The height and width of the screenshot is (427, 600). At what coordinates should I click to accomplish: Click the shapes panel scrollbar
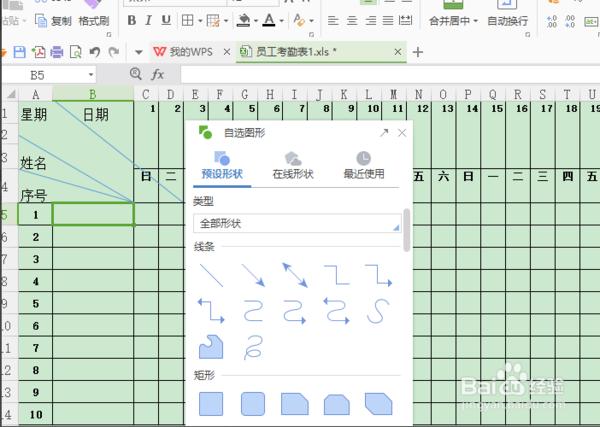coord(406,230)
